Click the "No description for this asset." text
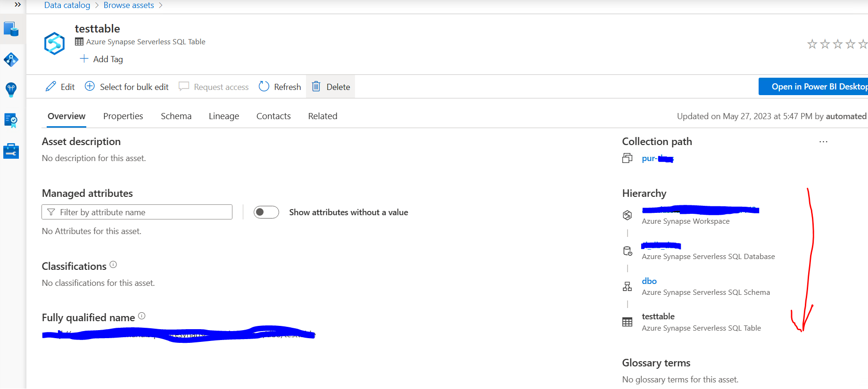This screenshot has width=868, height=389. [x=94, y=158]
